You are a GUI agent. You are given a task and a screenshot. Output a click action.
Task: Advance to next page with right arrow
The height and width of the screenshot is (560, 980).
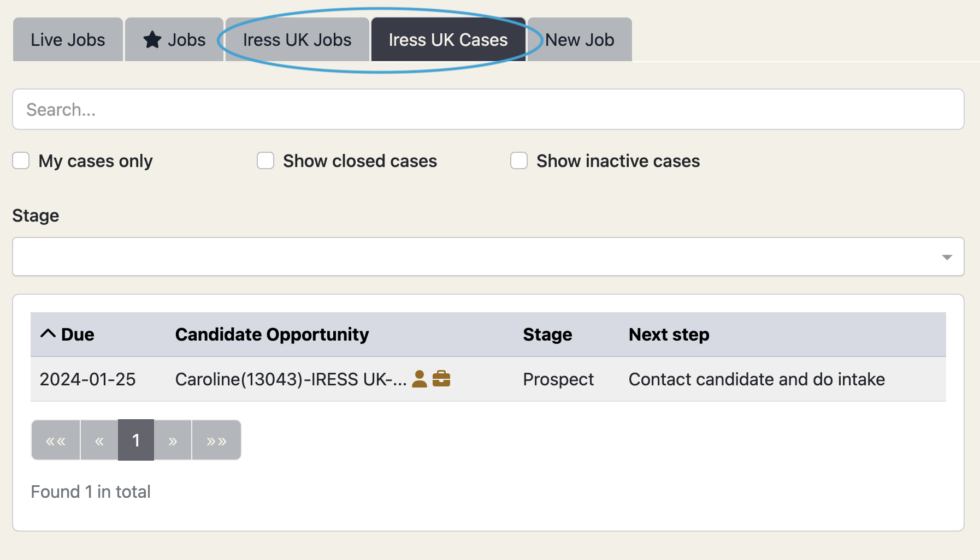173,439
